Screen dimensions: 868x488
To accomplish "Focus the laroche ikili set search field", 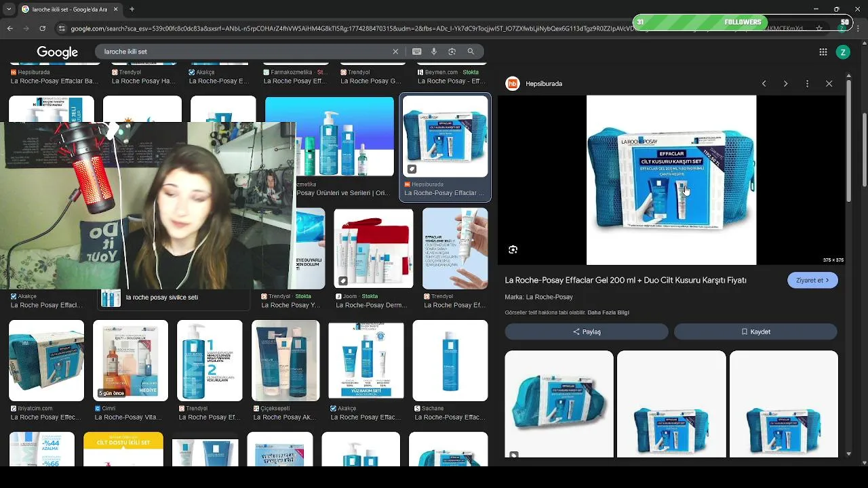I will click(x=244, y=52).
